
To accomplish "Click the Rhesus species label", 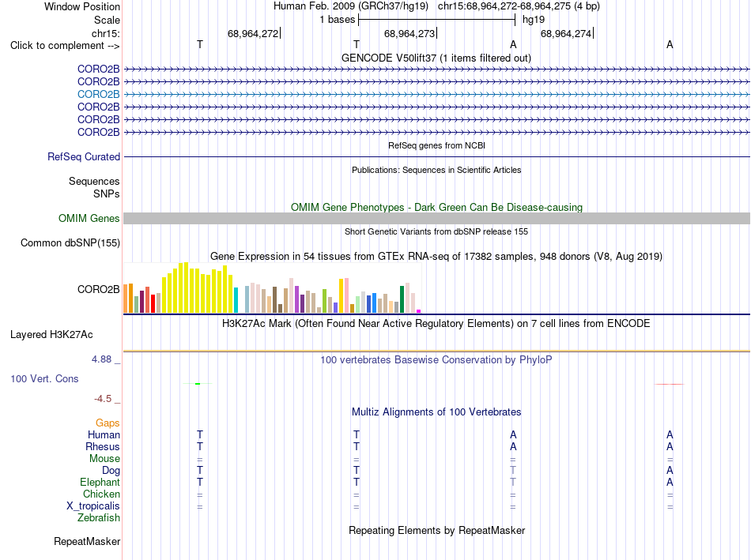I will pos(103,446).
